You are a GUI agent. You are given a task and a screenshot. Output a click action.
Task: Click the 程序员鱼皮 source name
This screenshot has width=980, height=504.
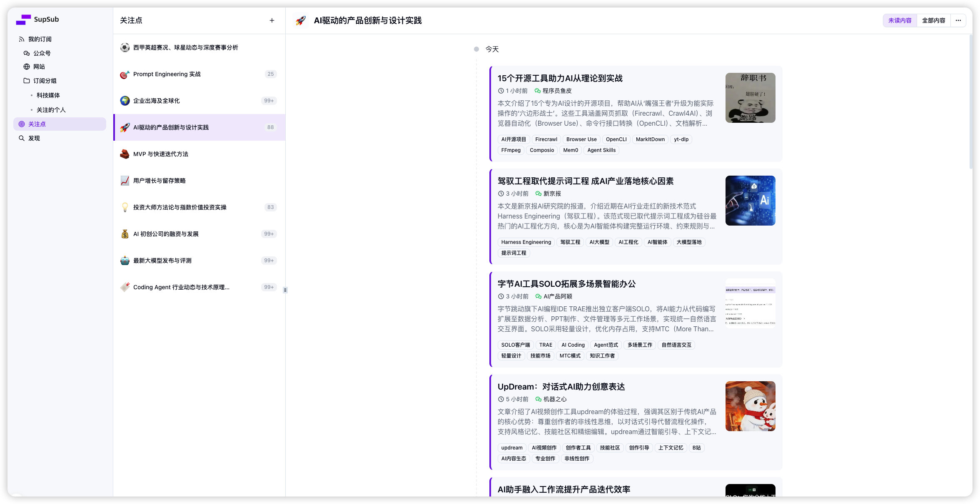point(557,91)
